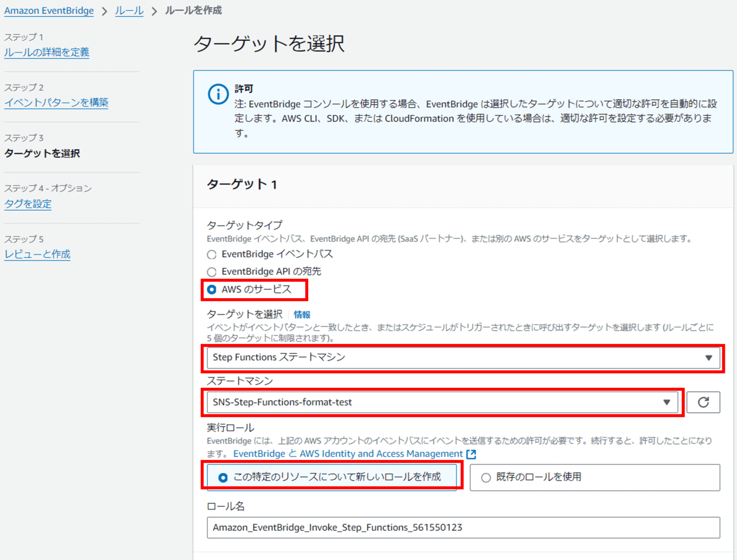Open step 5 レビューと作成
Image resolution: width=737 pixels, height=560 pixels.
click(37, 254)
